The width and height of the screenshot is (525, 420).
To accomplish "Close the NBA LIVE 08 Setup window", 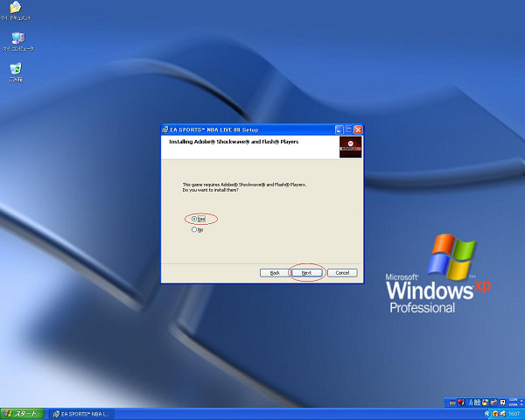I will click(x=358, y=129).
